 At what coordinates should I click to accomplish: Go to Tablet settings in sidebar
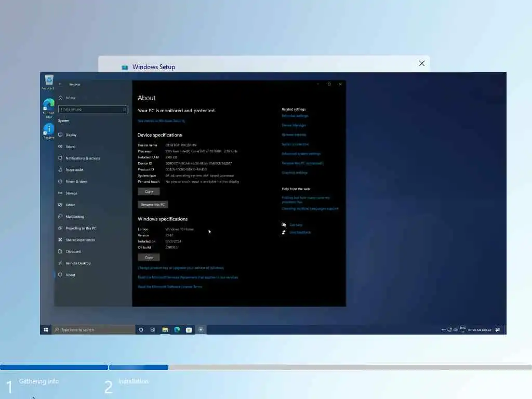click(x=70, y=205)
